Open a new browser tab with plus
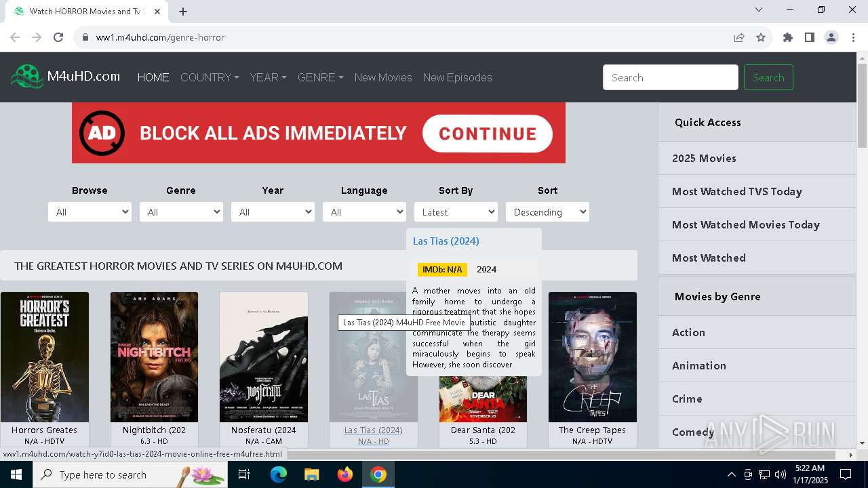The width and height of the screenshot is (868, 488). pos(183,12)
